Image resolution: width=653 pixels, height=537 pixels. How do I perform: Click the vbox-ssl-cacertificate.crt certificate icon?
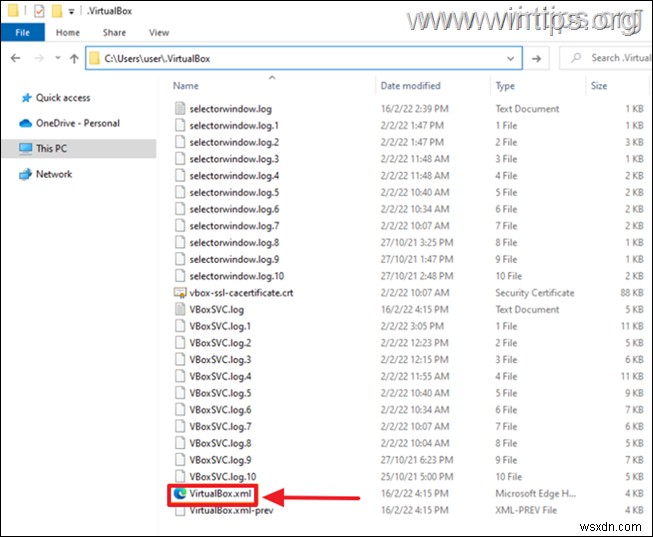click(x=180, y=293)
